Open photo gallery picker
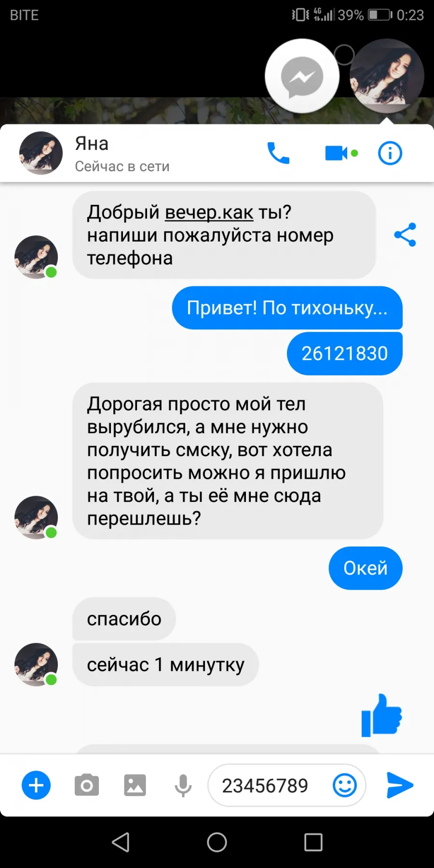 pyautogui.click(x=135, y=785)
